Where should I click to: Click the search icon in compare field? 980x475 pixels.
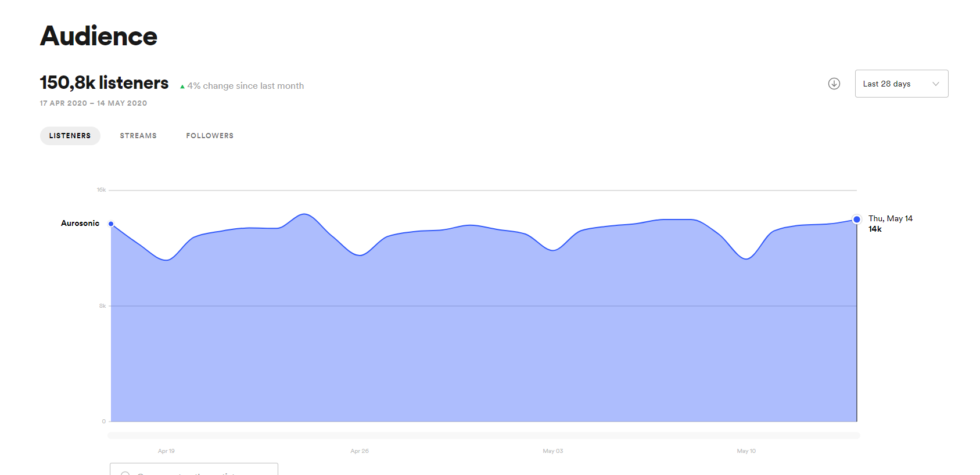coord(125,473)
